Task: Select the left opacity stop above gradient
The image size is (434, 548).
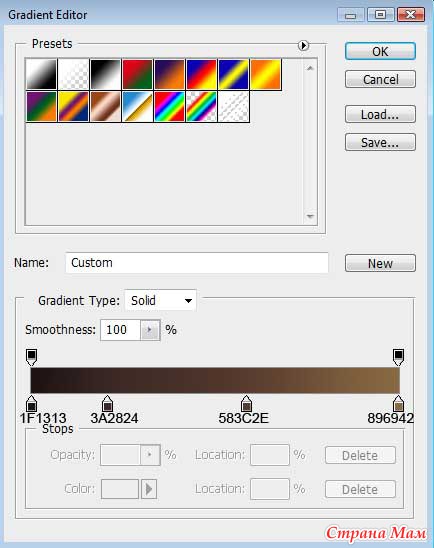Action: tap(31, 357)
